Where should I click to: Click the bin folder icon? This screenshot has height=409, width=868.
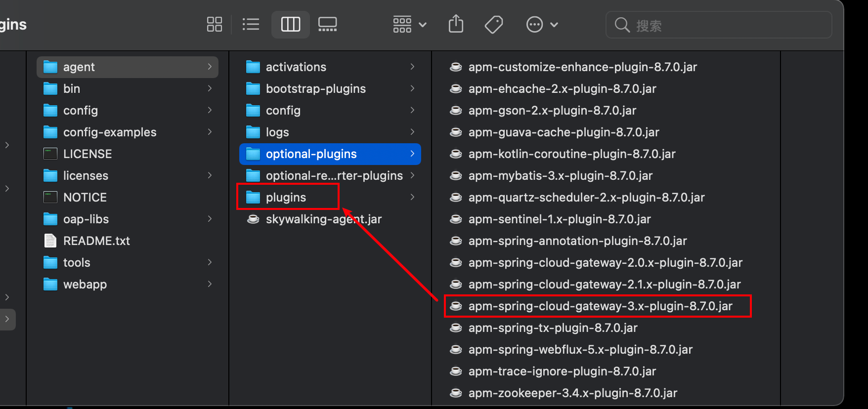pos(50,88)
